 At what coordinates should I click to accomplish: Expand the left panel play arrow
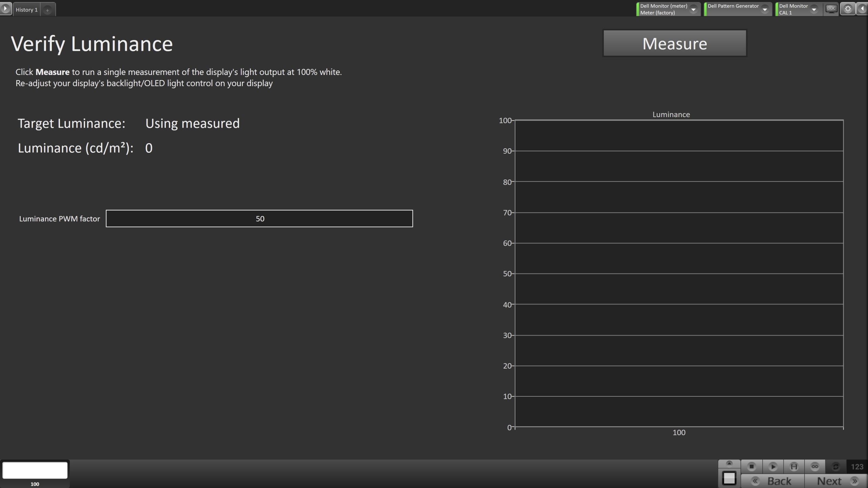coord(5,8)
